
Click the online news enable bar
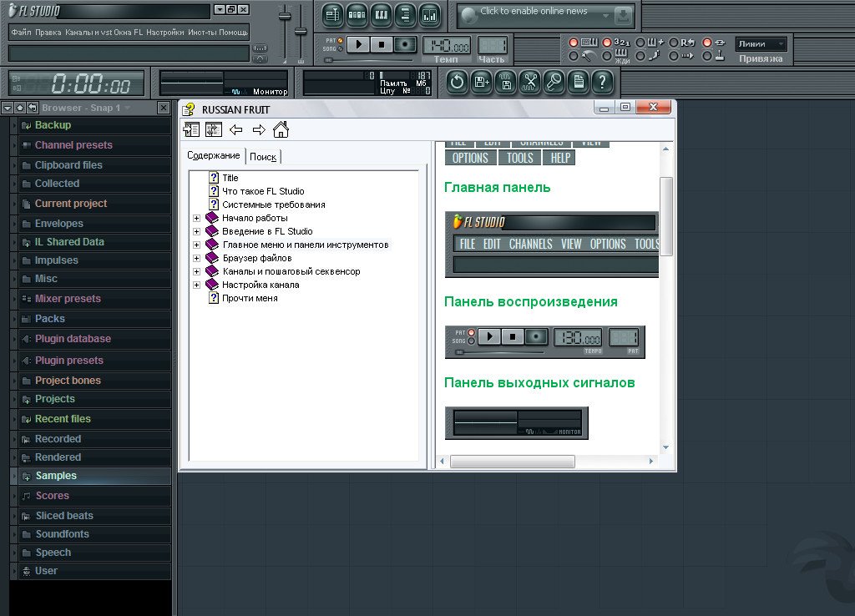[534, 13]
